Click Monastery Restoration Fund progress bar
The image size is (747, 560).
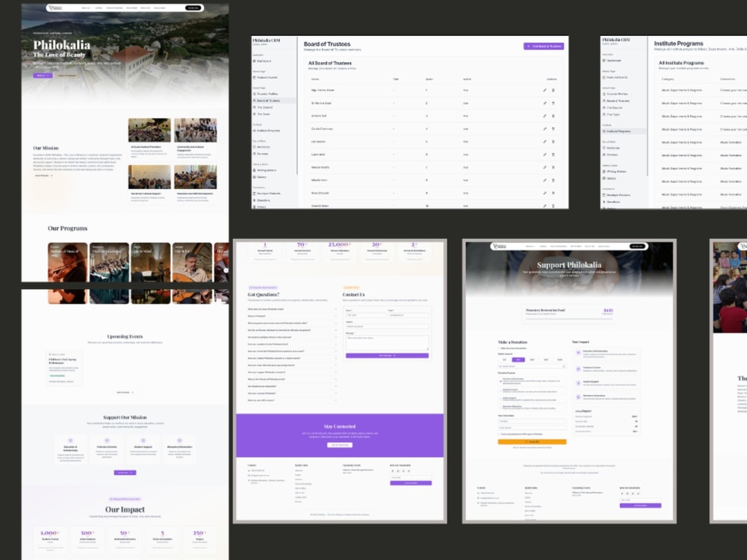coord(569,319)
